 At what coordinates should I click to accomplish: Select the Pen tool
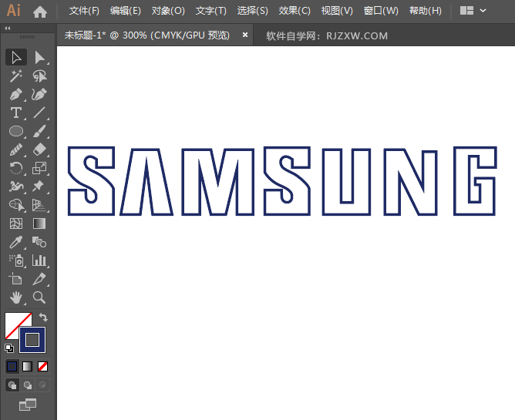(x=16, y=94)
